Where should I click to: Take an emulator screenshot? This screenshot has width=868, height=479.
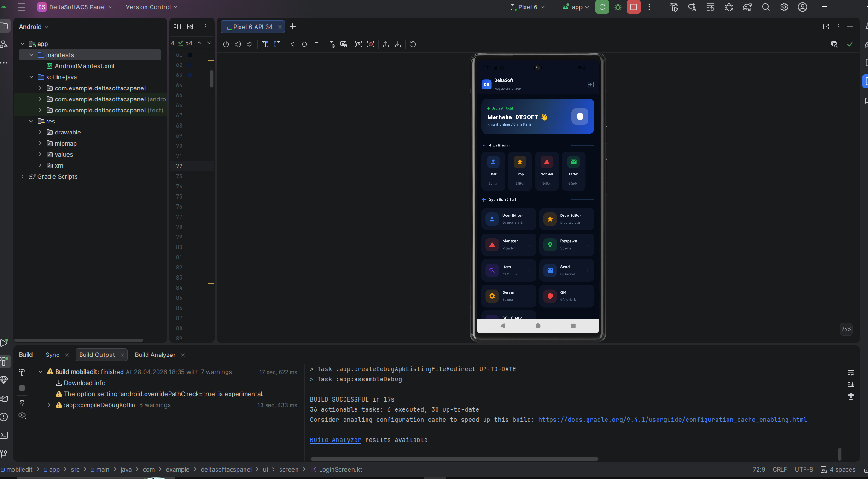(x=359, y=44)
